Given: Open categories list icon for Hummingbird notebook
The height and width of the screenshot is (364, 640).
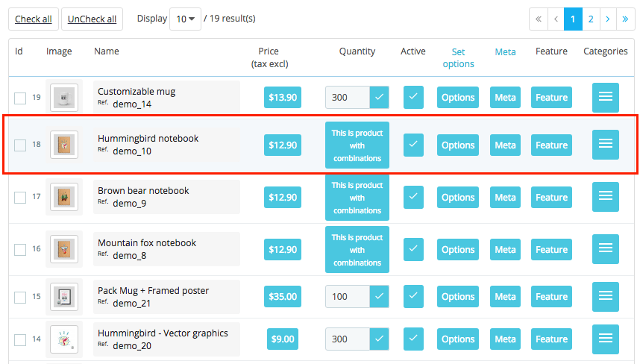Looking at the screenshot, I should (x=605, y=145).
